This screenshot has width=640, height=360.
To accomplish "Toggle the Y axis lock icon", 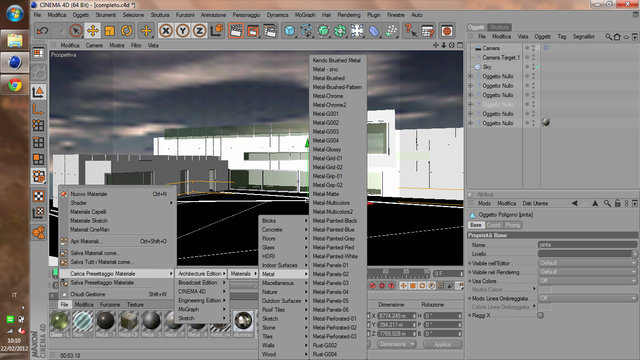I will pyautogui.click(x=183, y=31).
